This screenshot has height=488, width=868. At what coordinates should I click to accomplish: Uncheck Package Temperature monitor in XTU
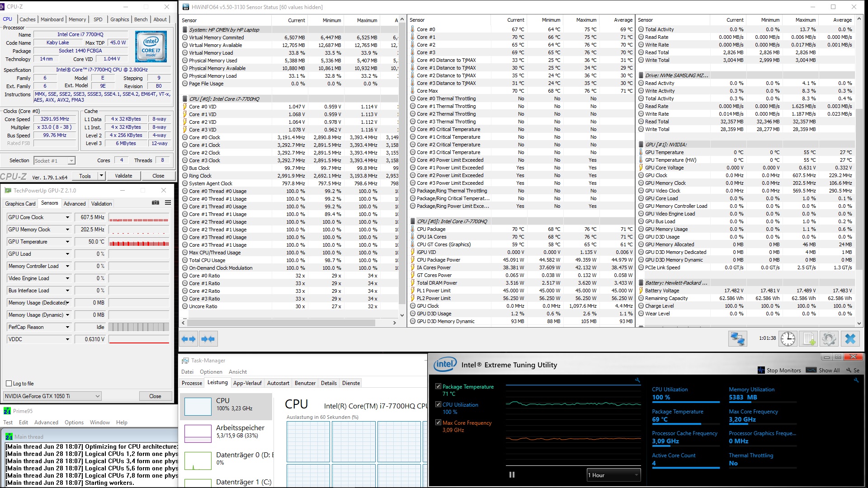coord(438,386)
